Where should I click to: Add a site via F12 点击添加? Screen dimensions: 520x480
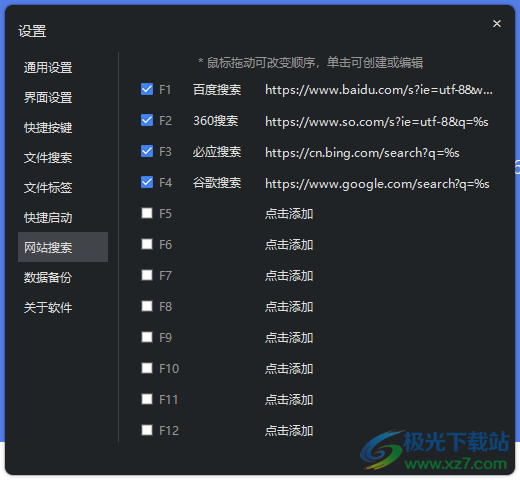coord(289,431)
